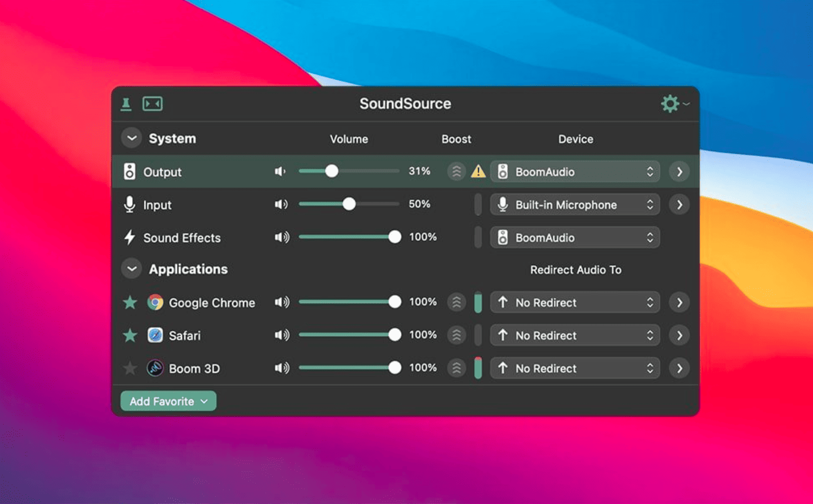The width and height of the screenshot is (813, 504).
Task: Open the Input device dropdown Built-in Microphone
Action: coord(575,205)
